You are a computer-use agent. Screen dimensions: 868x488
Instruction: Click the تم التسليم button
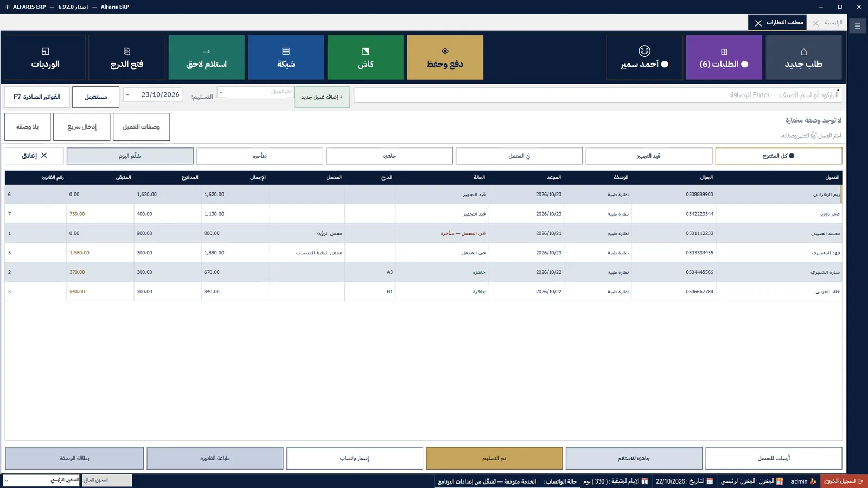[x=494, y=458]
